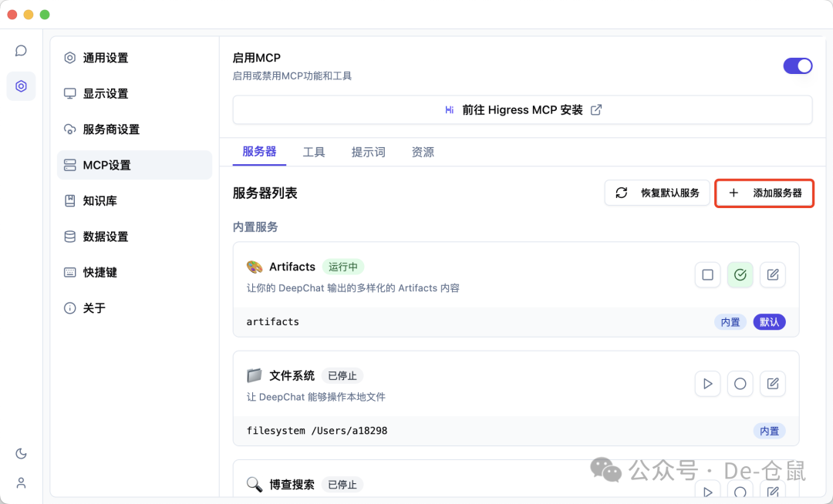Disable the 启用MCP switch
833x504 pixels.
click(798, 66)
